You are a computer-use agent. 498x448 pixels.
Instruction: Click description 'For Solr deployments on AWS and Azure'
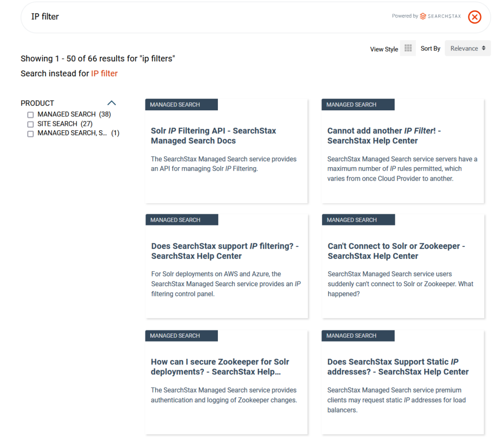tap(226, 284)
